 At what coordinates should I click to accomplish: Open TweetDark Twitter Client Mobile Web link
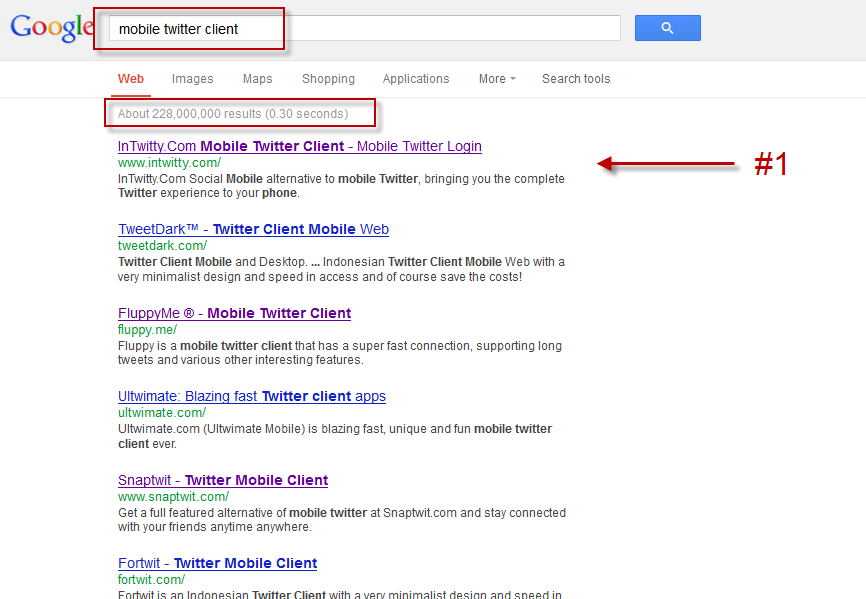tap(253, 229)
